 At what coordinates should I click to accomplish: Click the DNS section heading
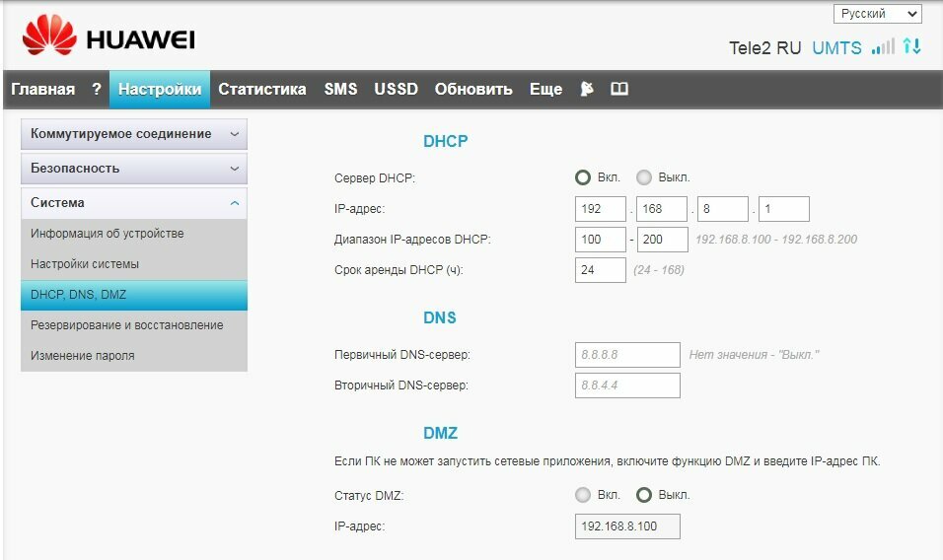tap(440, 317)
